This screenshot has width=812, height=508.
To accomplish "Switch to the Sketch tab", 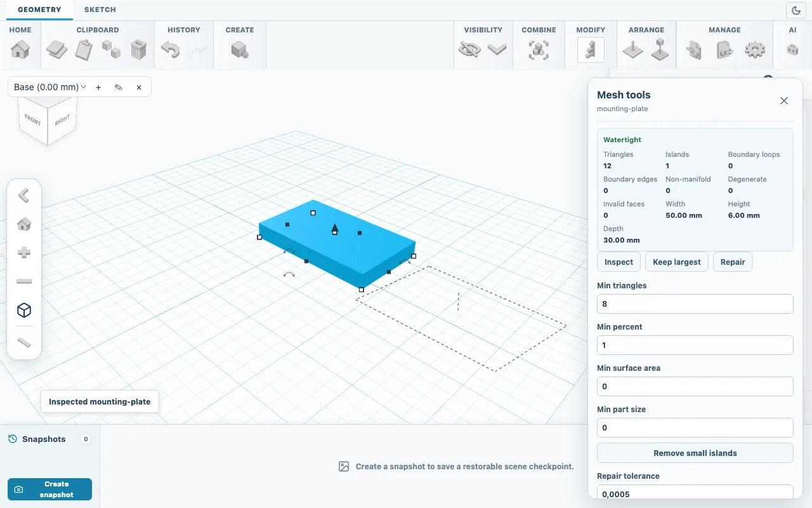I will click(x=100, y=10).
